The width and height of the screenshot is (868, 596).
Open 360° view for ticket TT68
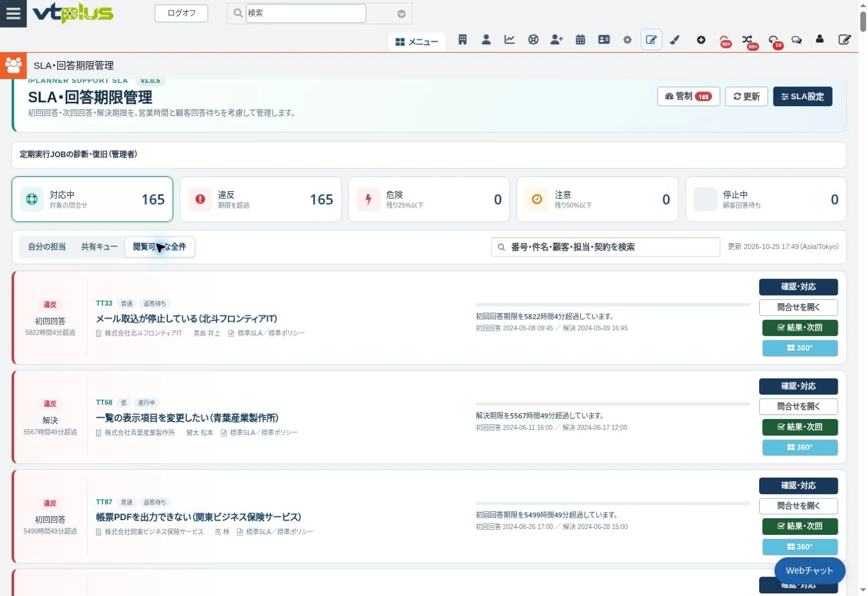[800, 447]
